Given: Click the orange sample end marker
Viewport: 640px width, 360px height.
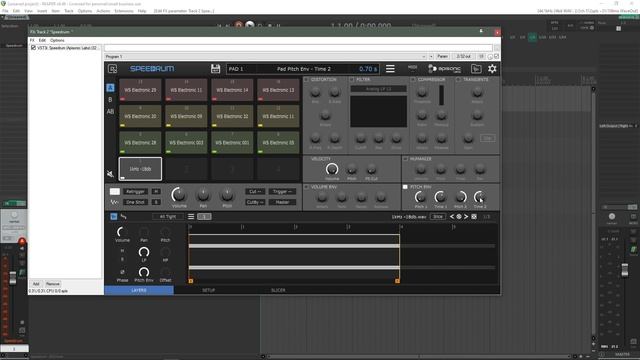Looking at the screenshot, I should [397, 281].
